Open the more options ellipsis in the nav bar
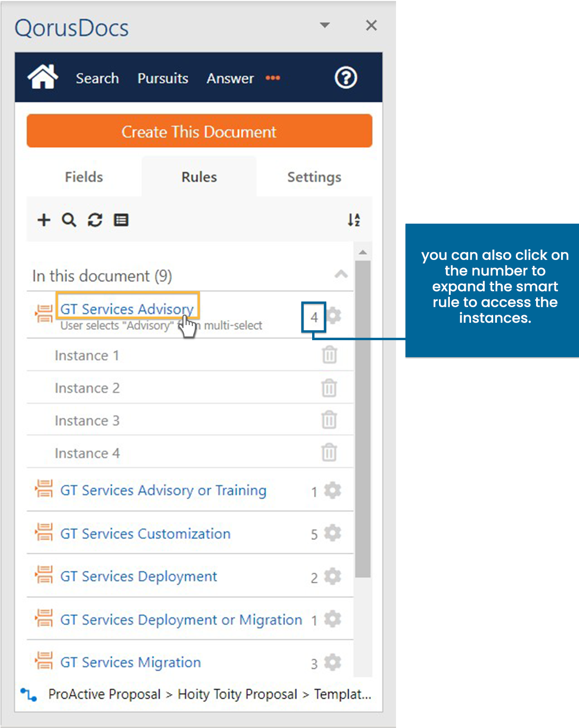The height and width of the screenshot is (728, 579). 273,78
